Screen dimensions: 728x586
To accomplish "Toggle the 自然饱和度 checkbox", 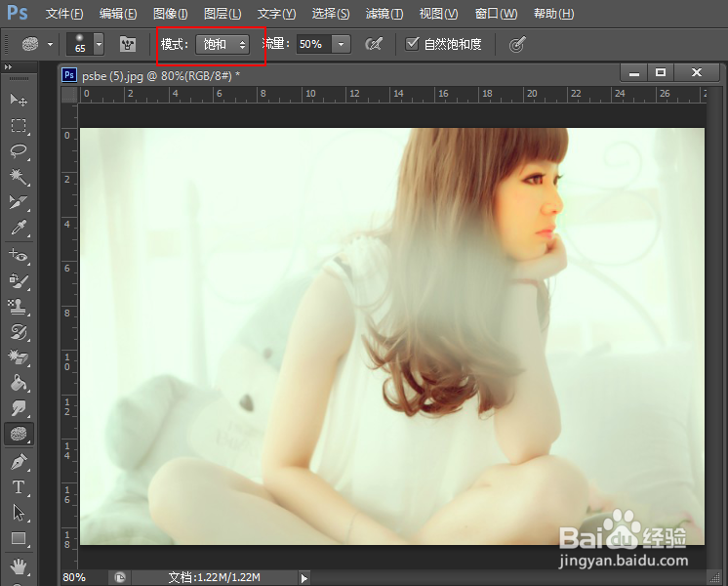I will (412, 44).
